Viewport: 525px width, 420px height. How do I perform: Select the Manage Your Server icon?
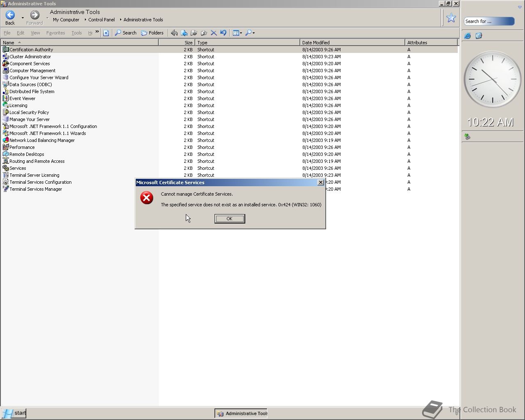point(6,119)
